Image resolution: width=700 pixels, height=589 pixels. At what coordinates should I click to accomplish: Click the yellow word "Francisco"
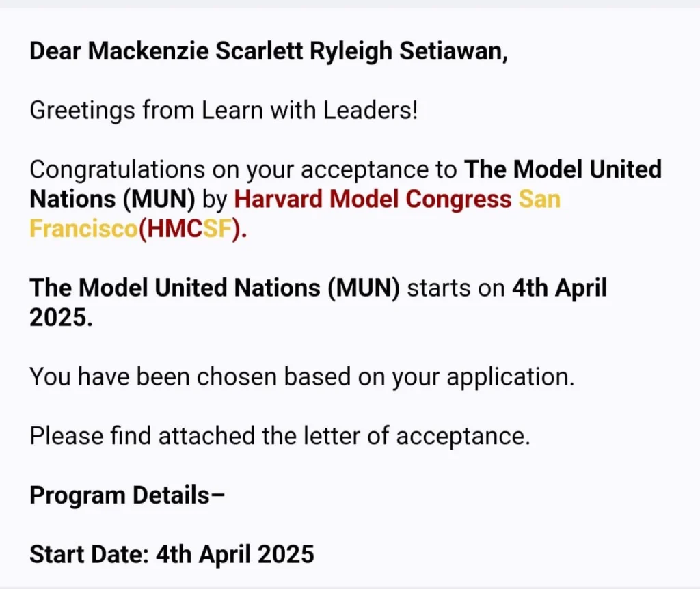coord(83,229)
